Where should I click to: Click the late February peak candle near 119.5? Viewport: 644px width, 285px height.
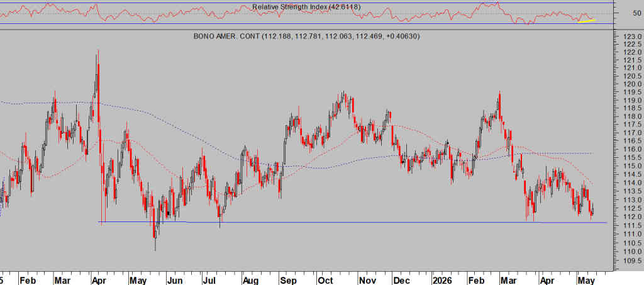499,104
